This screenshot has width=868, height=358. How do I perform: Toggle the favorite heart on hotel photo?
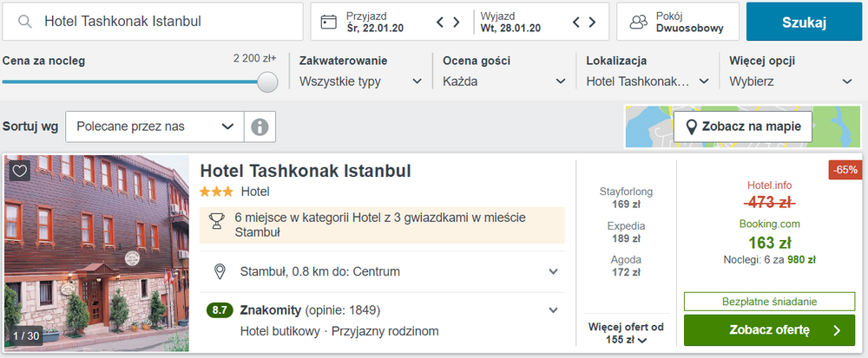pyautogui.click(x=20, y=171)
